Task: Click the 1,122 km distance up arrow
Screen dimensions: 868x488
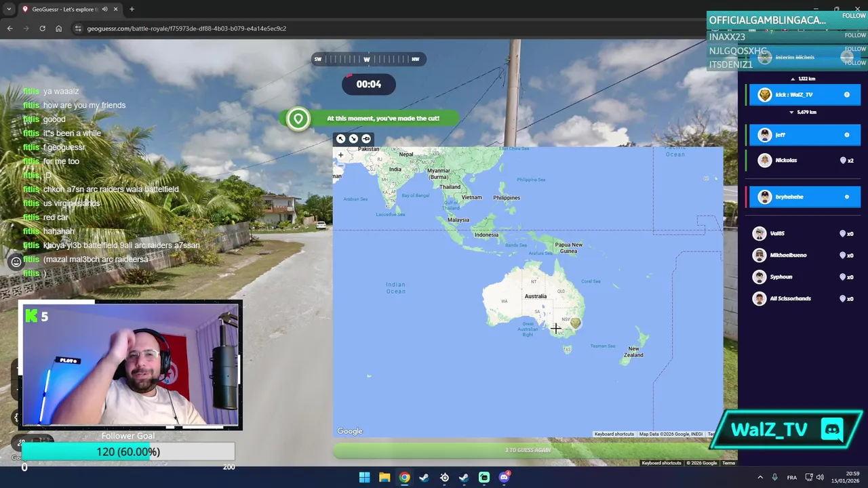Action: tap(793, 79)
